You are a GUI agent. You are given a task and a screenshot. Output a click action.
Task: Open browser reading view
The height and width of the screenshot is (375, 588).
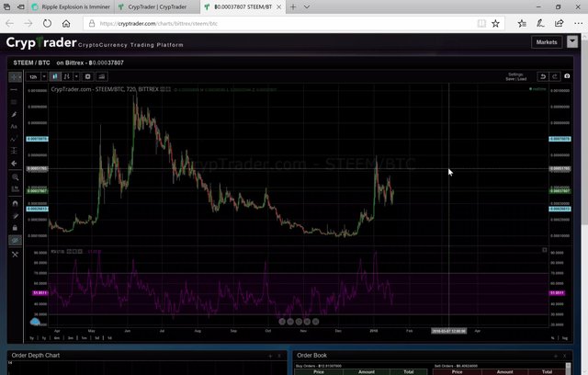tap(481, 24)
